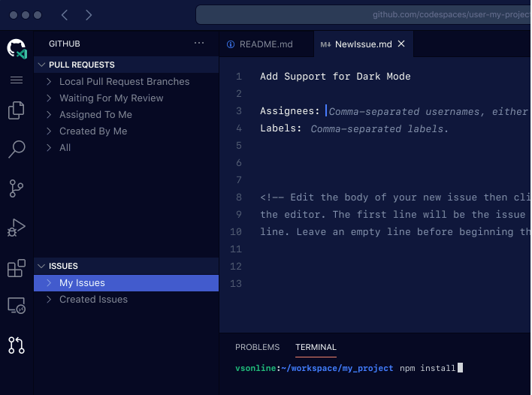This screenshot has width=532, height=395.
Task: Close the NewIssue.md tab
Action: (x=401, y=44)
